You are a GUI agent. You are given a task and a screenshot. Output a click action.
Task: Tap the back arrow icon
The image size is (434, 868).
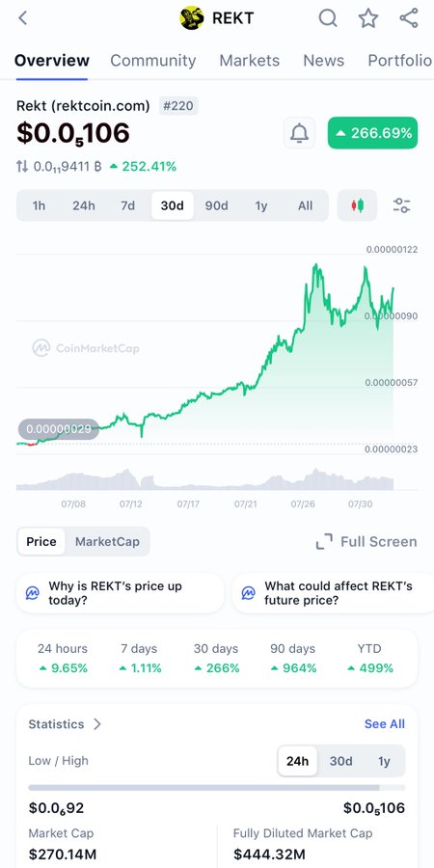(23, 18)
